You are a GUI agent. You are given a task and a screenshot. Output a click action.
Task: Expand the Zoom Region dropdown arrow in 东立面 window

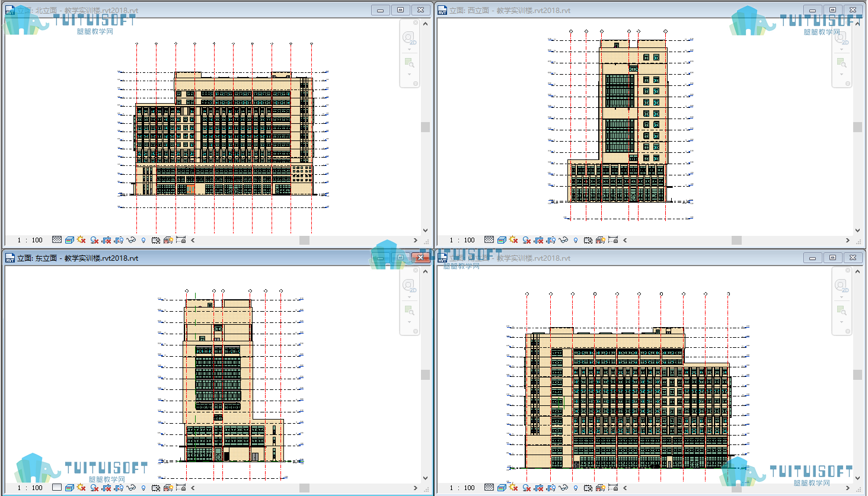click(x=409, y=322)
